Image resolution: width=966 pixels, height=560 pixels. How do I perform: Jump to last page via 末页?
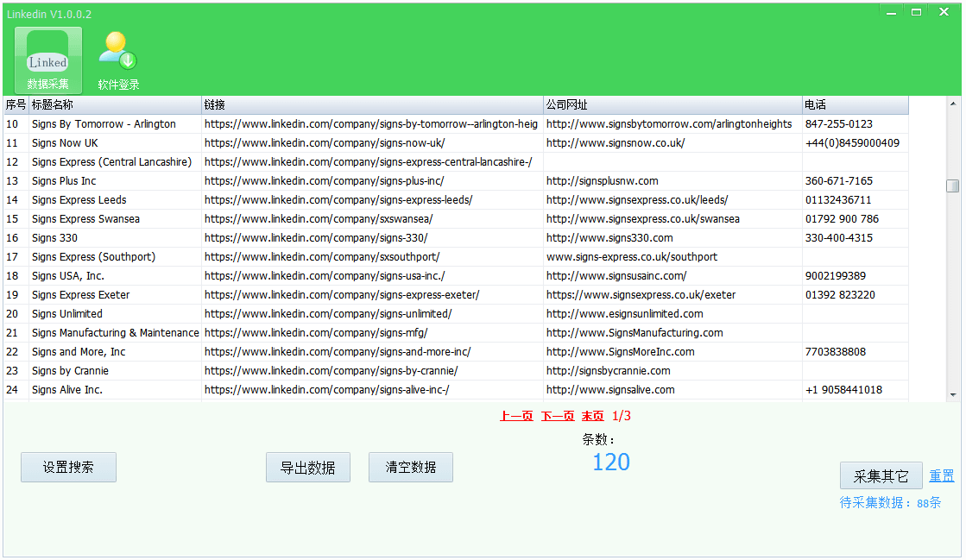point(593,416)
